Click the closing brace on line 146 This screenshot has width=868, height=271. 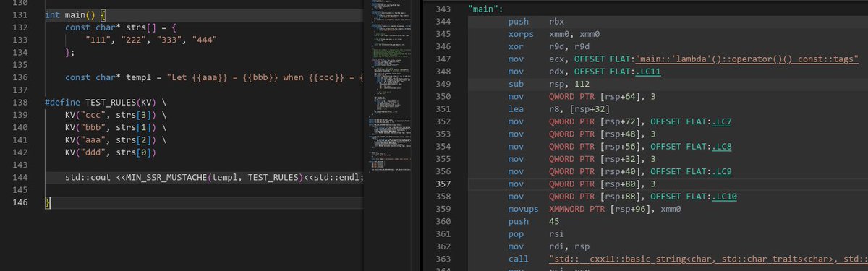pos(48,203)
